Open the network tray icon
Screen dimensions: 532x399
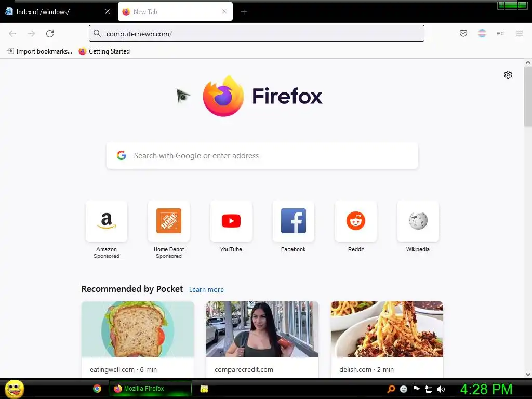429,389
